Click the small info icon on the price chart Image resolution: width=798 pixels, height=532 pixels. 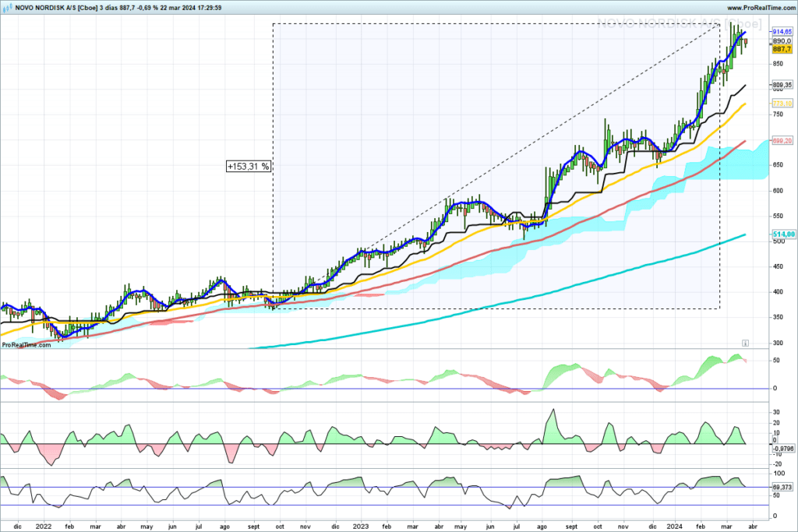[x=744, y=344]
